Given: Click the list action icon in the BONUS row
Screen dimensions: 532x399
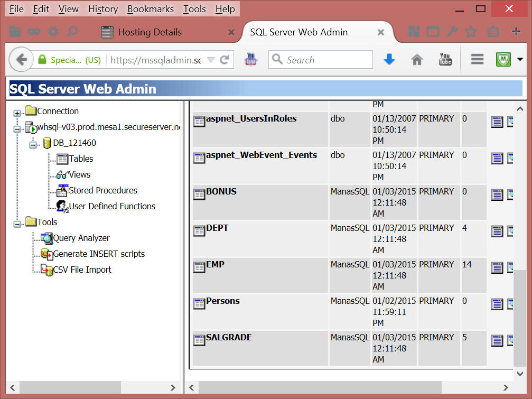Looking at the screenshot, I should tap(497, 195).
